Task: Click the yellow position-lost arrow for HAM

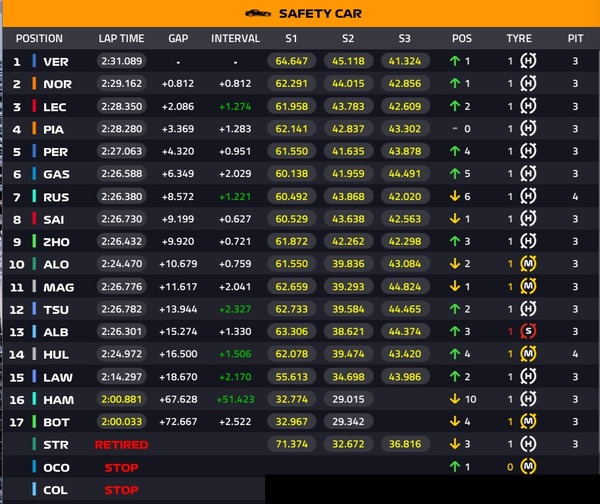Action: pyautogui.click(x=455, y=399)
